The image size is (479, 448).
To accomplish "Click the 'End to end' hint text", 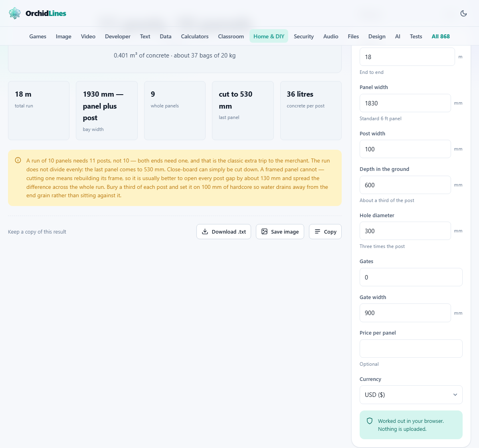I will click(x=371, y=72).
